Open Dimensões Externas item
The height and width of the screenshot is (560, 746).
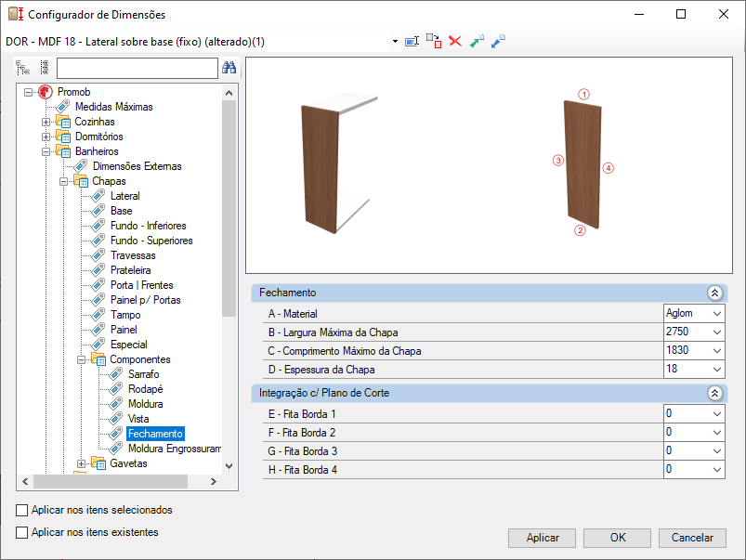(137, 166)
